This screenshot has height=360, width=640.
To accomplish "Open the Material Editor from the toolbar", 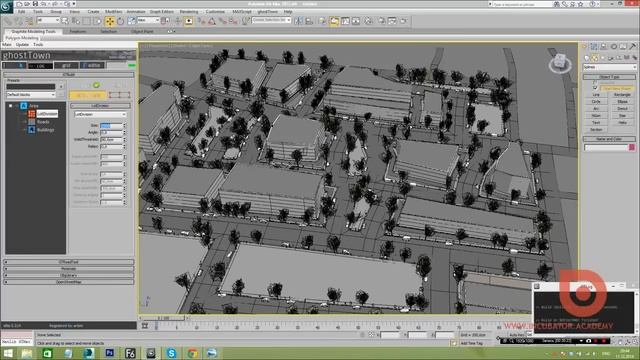I will click(x=369, y=21).
